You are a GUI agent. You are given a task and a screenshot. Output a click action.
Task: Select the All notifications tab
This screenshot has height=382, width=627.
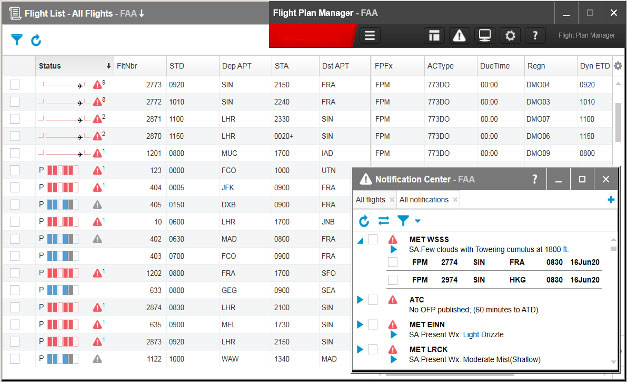pos(423,200)
